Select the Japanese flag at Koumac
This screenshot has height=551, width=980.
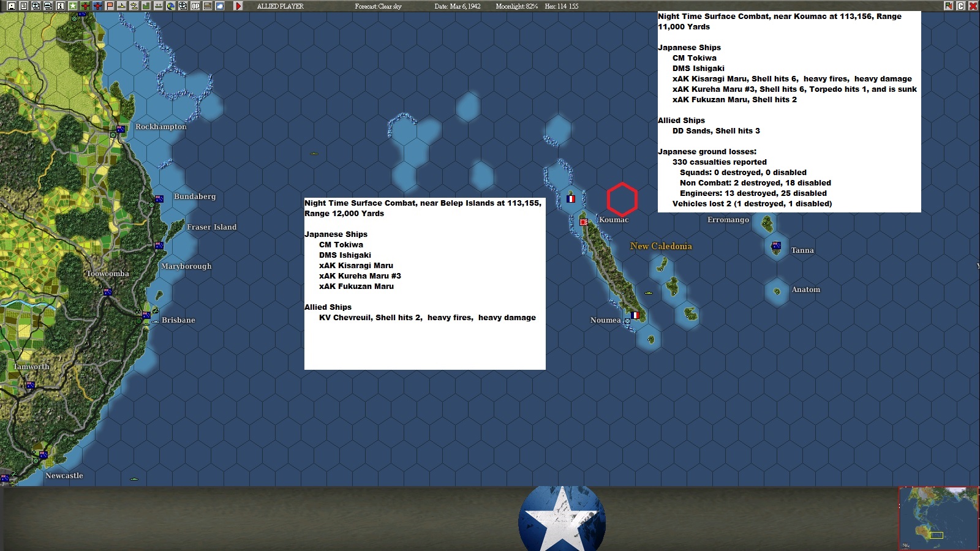tap(584, 222)
